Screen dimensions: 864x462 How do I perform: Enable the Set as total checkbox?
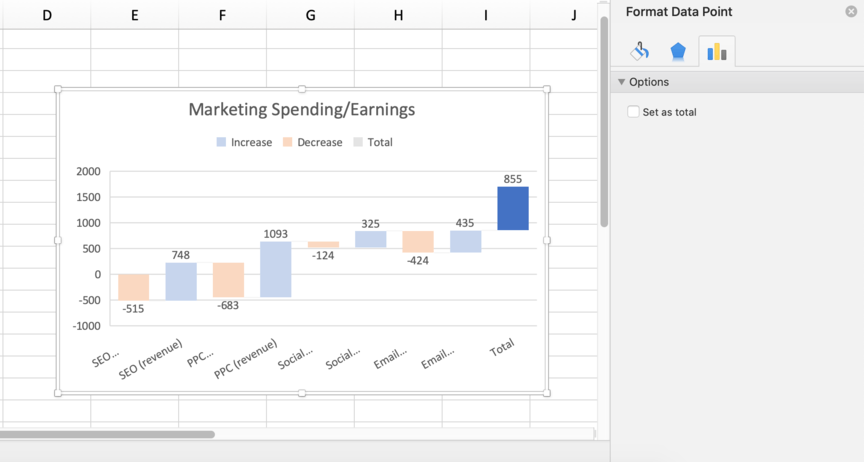point(633,112)
